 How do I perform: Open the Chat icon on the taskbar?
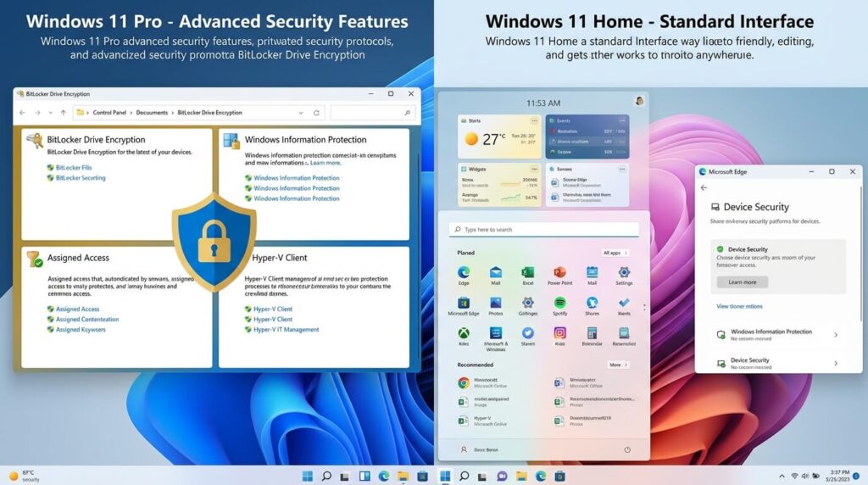(502, 476)
